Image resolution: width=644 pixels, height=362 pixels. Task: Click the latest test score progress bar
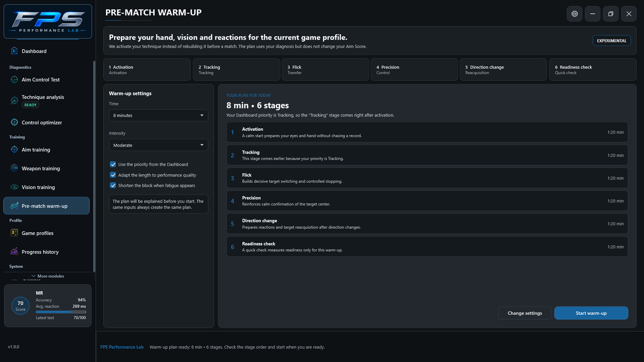[x=61, y=312]
